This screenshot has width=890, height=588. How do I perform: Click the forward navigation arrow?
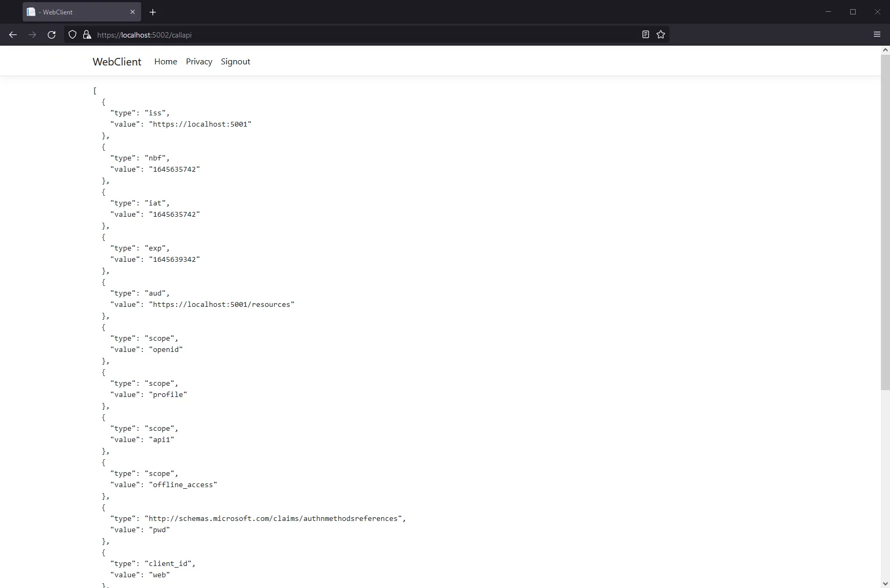32,34
